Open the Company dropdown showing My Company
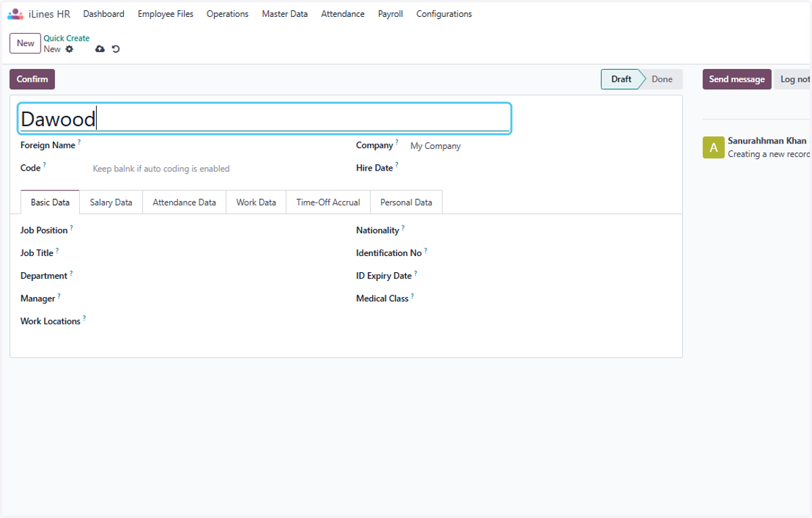 pos(541,146)
